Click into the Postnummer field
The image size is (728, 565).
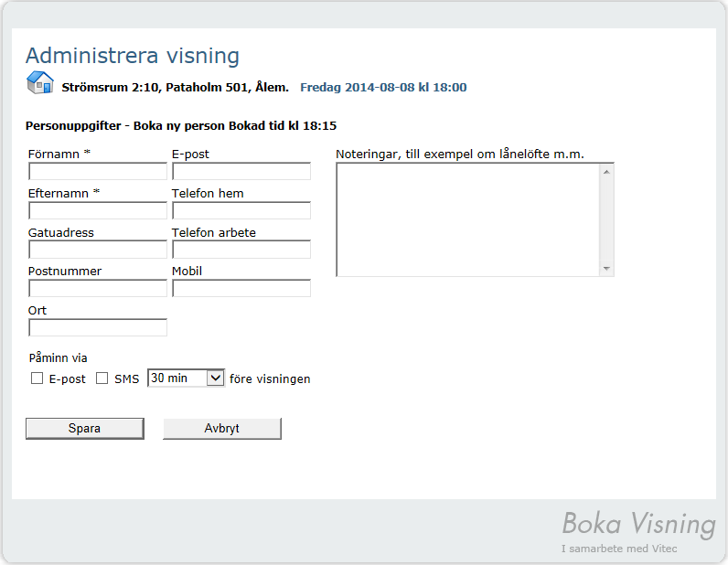[x=98, y=288]
